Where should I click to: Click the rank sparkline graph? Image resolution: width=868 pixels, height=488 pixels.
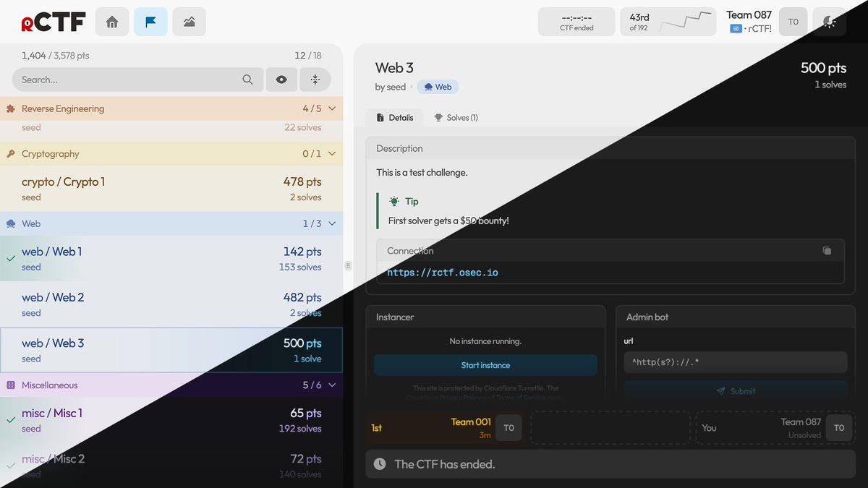coord(685,22)
